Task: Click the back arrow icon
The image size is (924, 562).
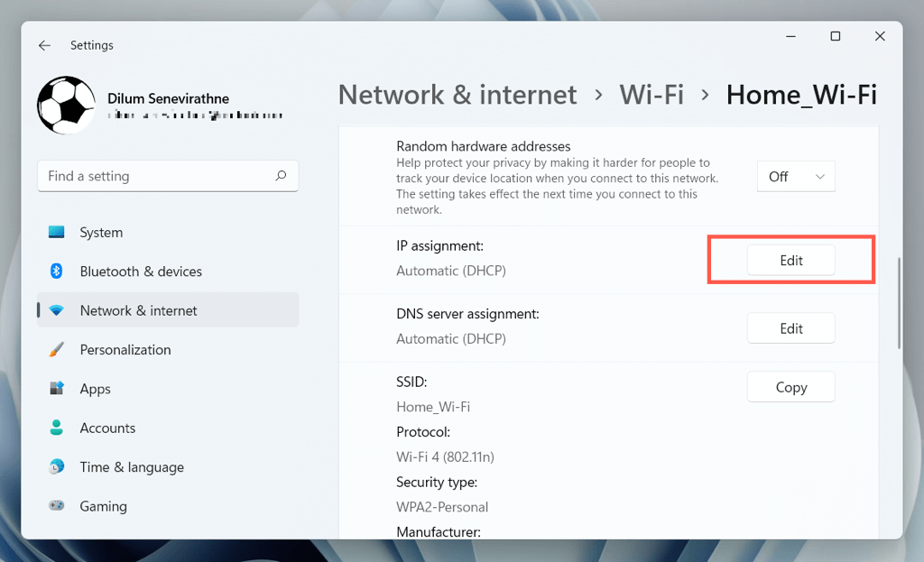Action: pos(44,45)
